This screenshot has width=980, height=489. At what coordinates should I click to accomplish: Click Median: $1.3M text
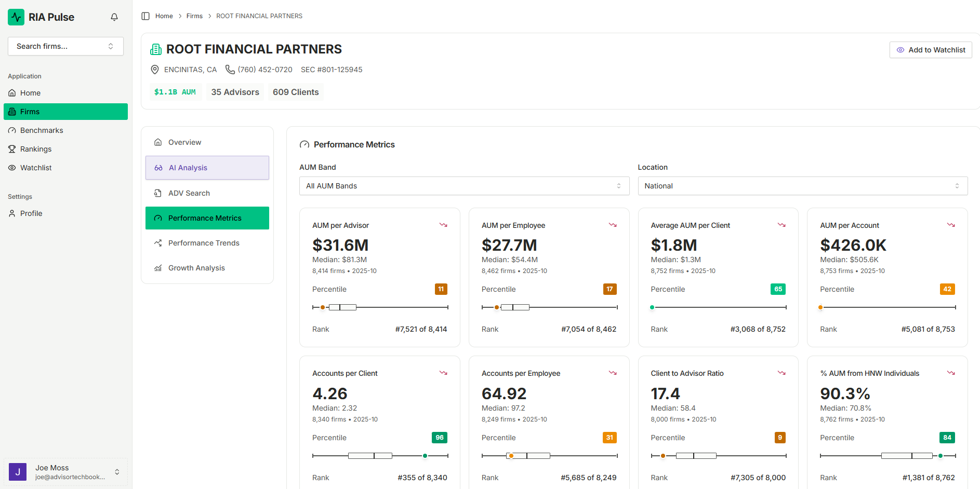676,260
